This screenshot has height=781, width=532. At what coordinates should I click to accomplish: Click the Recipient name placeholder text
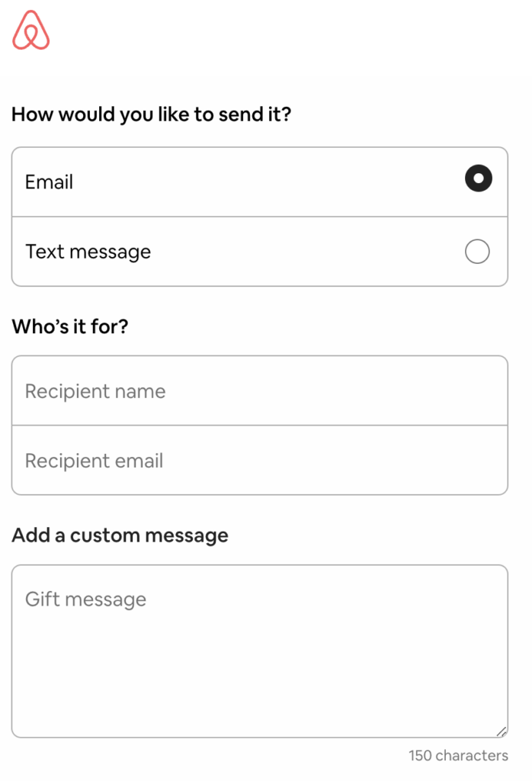pyautogui.click(x=95, y=390)
